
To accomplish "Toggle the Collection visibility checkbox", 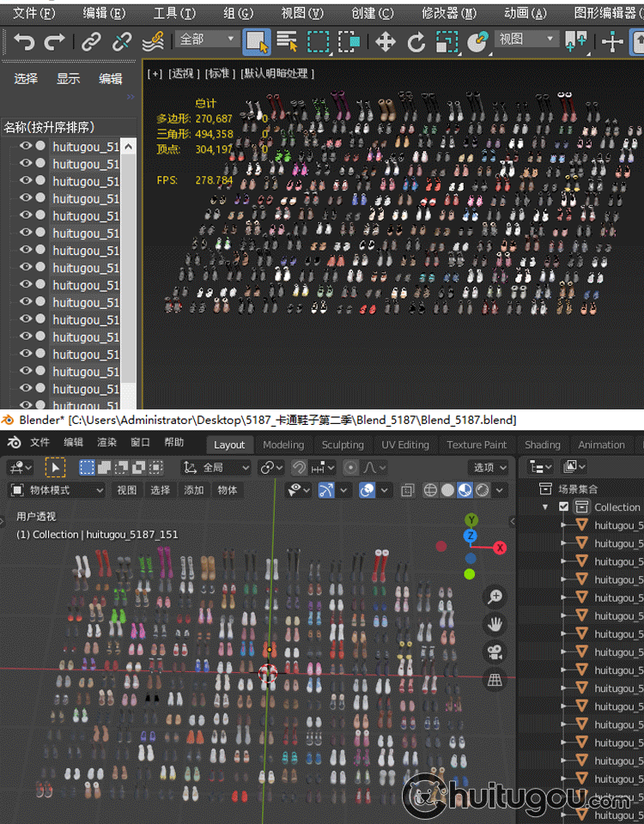I will tap(564, 506).
